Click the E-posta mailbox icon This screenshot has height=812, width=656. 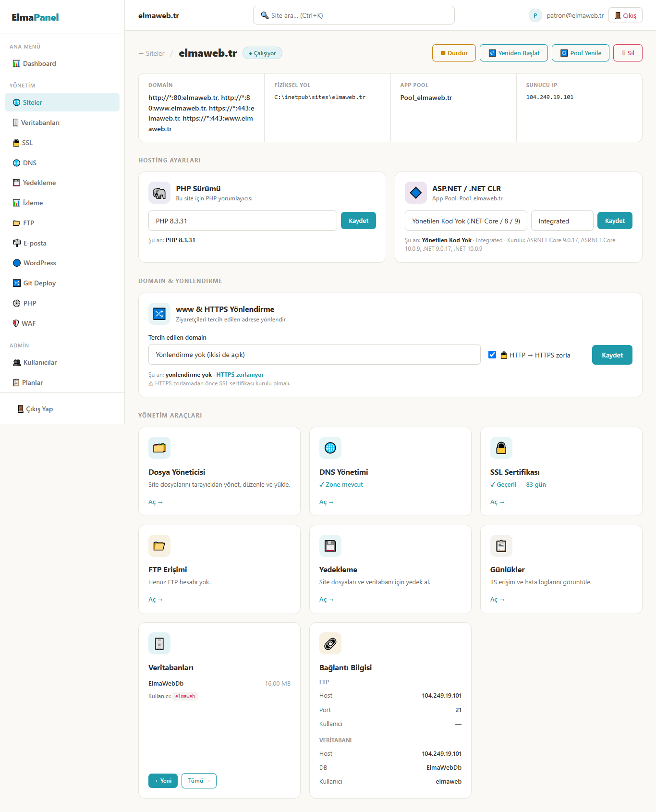pyautogui.click(x=17, y=243)
